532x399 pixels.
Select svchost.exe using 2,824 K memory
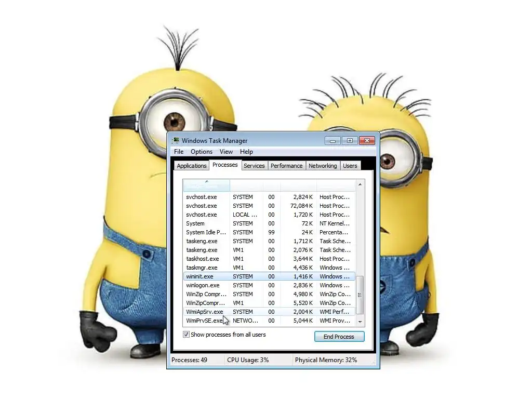(x=269, y=197)
